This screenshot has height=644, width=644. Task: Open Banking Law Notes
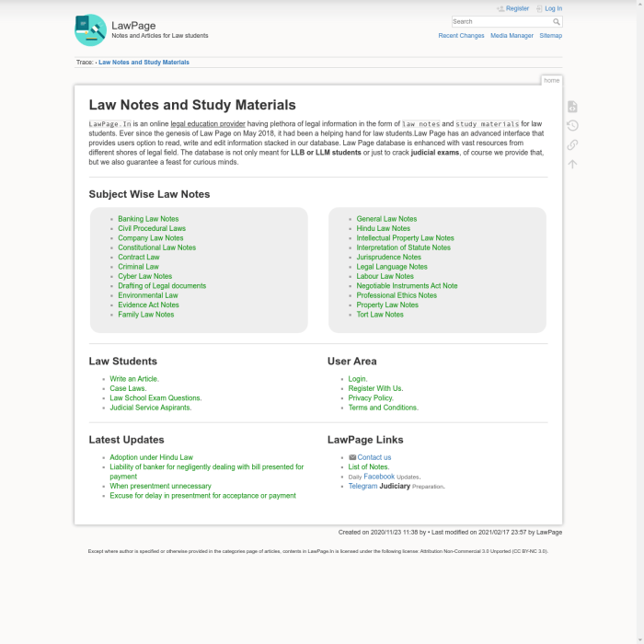click(x=148, y=219)
